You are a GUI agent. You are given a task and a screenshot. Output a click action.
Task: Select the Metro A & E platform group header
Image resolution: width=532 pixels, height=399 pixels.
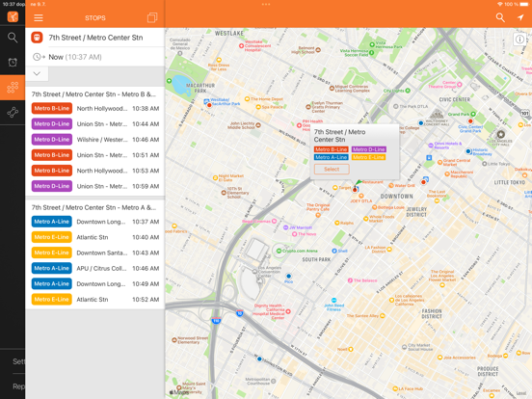94,207
